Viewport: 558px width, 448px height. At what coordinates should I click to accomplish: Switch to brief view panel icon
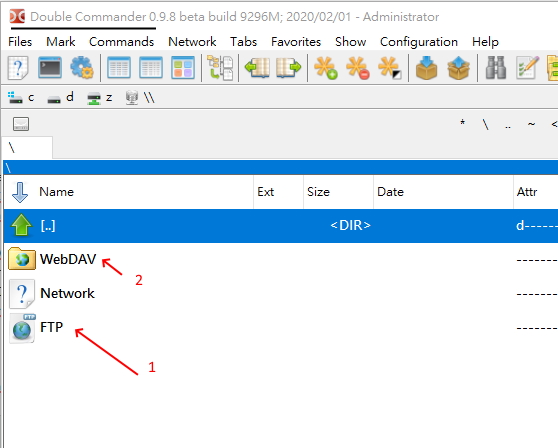pyautogui.click(x=119, y=68)
